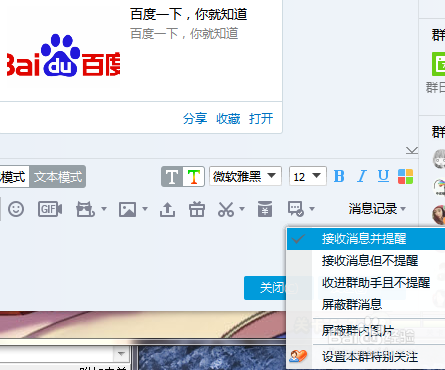The width and height of the screenshot is (445, 370).
Task: Select the colorful T text style
Action: coord(193,177)
